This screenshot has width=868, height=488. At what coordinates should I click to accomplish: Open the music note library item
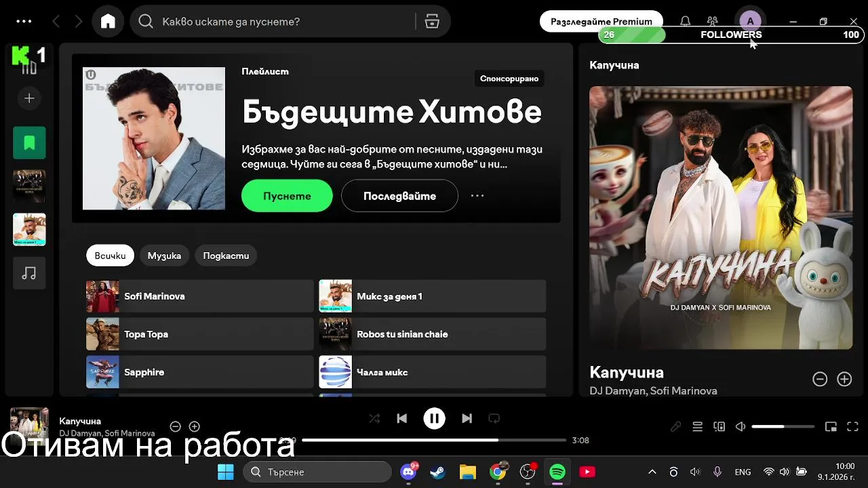[29, 273]
